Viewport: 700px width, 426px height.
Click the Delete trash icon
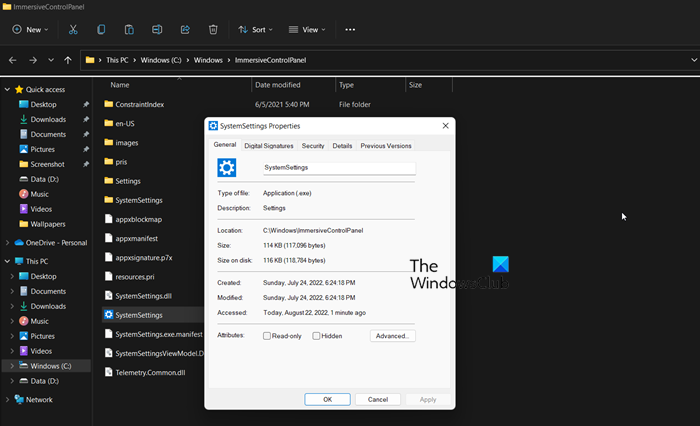point(213,30)
